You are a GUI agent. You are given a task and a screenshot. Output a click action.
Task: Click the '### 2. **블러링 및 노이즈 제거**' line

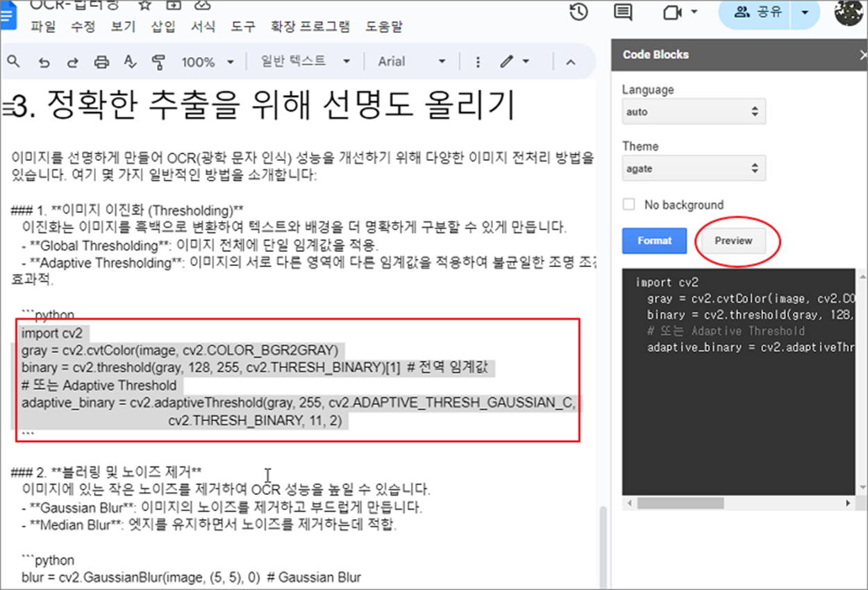click(106, 472)
